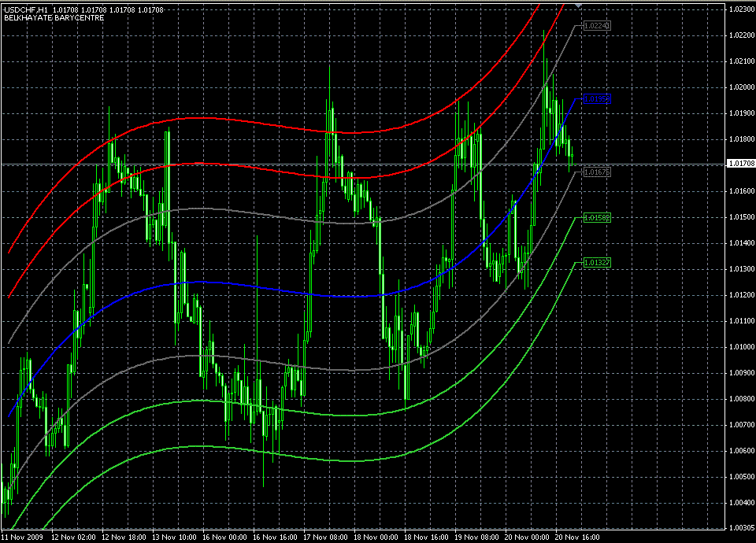Image resolution: width=756 pixels, height=543 pixels.
Task: Click the 17 Nov 08:00 time label
Action: [x=325, y=537]
